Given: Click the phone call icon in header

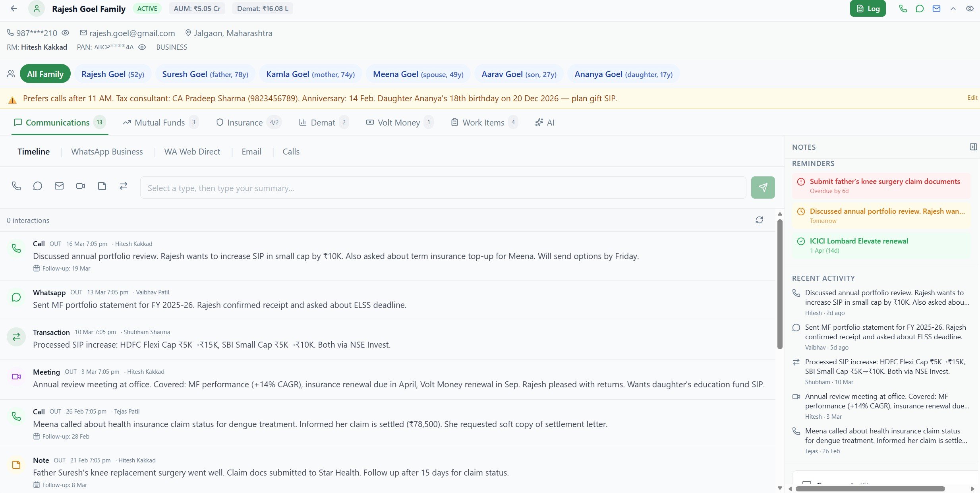Looking at the screenshot, I should [903, 8].
